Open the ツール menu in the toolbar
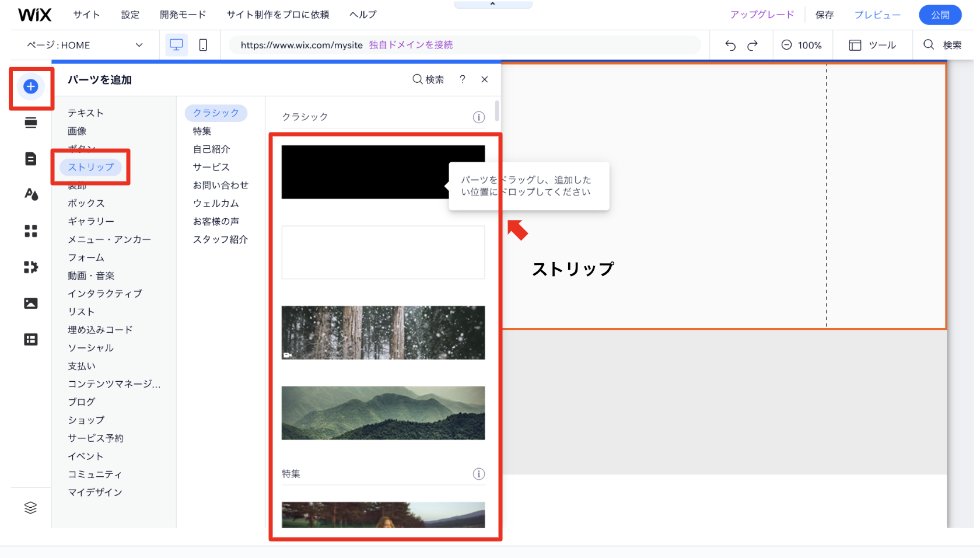 tap(871, 45)
